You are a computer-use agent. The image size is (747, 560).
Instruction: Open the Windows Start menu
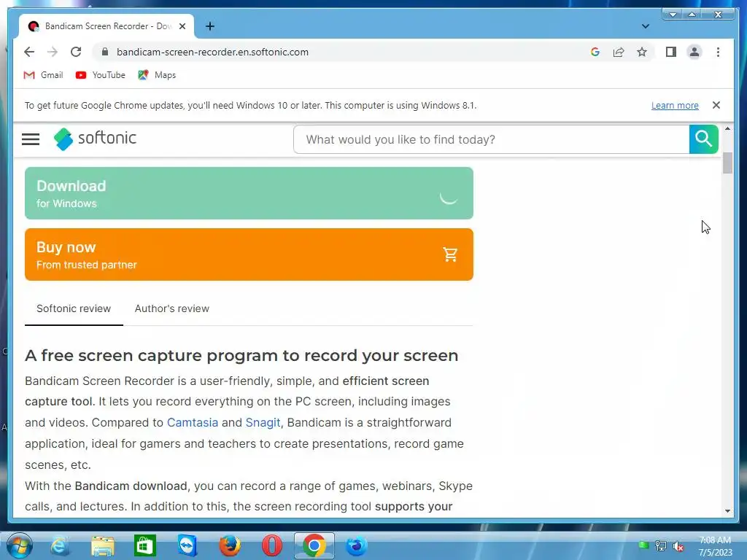pyautogui.click(x=20, y=545)
